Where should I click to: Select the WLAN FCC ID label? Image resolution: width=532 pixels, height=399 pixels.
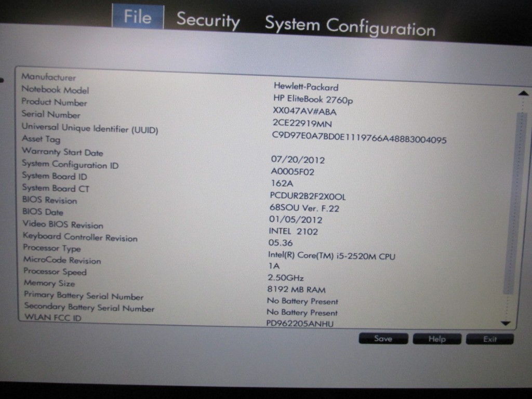coord(53,317)
